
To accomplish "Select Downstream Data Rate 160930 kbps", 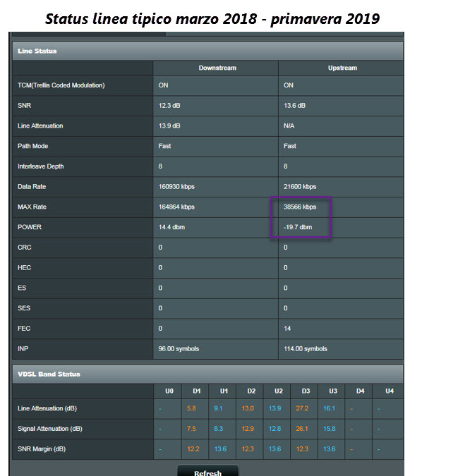I will click(176, 187).
